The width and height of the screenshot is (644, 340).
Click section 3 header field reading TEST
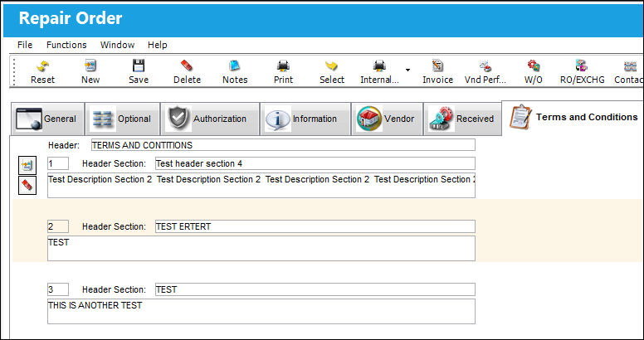tap(315, 289)
